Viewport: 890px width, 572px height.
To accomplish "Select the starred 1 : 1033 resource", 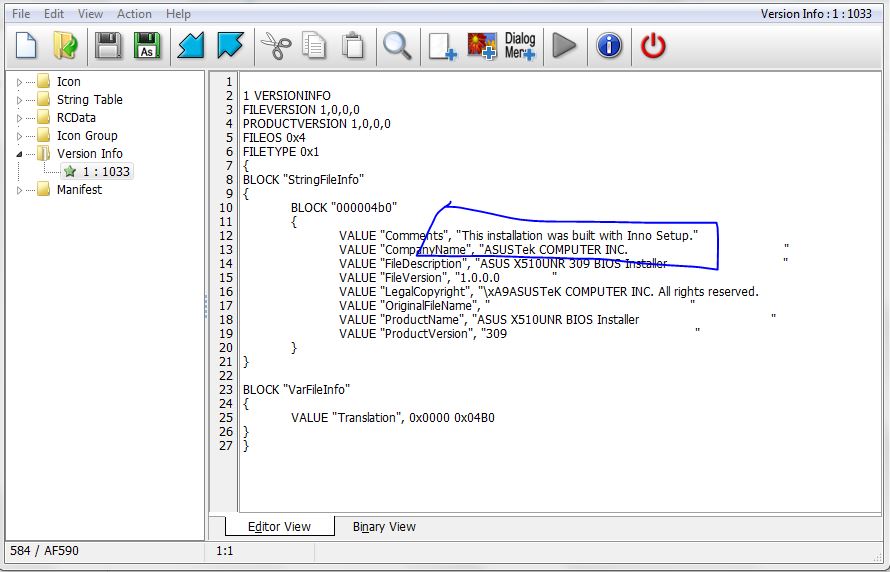I will pos(97,171).
